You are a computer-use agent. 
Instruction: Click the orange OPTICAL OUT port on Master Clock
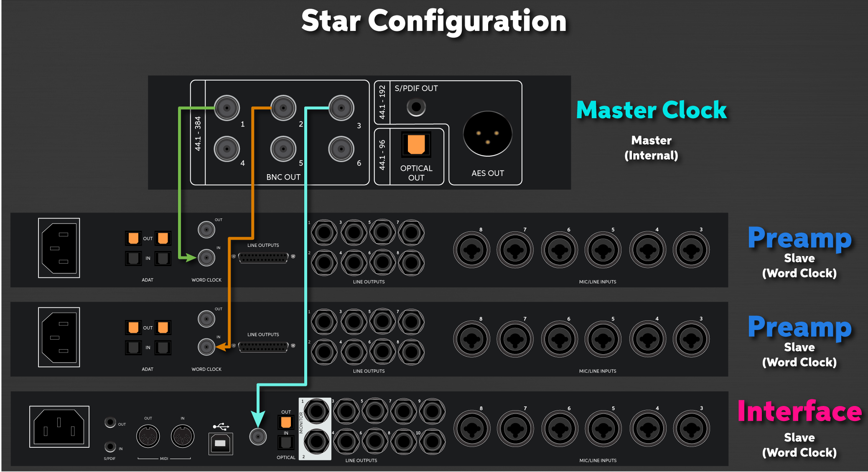point(416,144)
